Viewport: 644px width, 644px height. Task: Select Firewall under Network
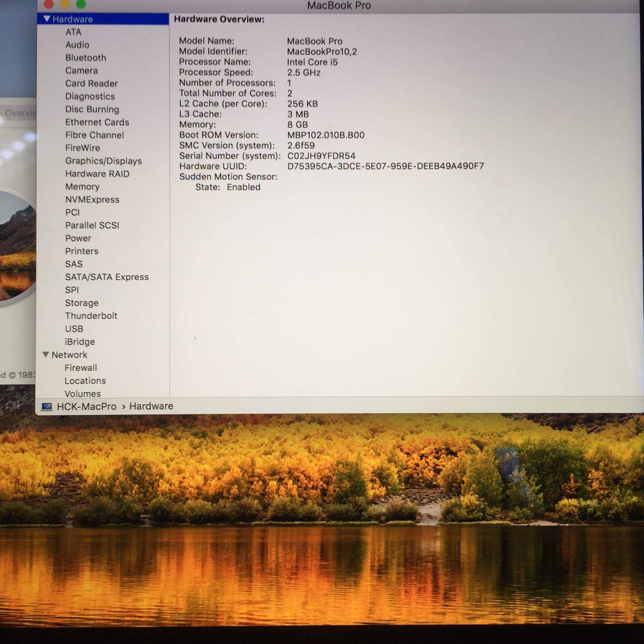pyautogui.click(x=80, y=368)
